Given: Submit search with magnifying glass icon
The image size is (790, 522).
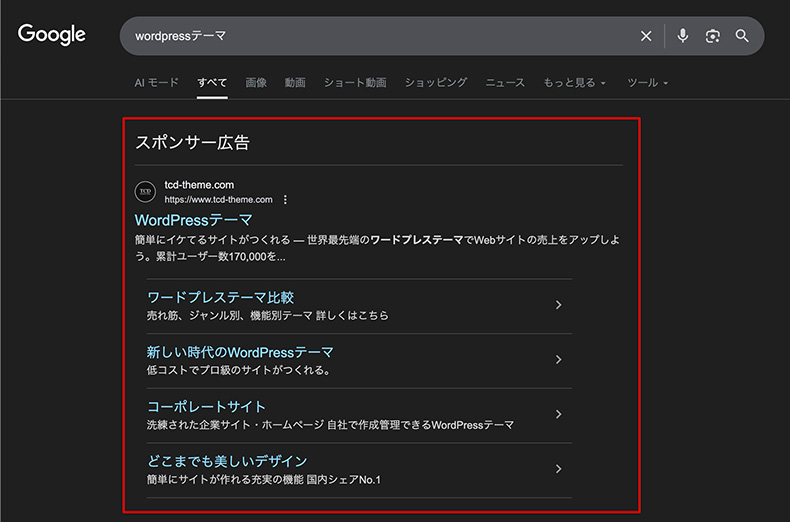Looking at the screenshot, I should [742, 36].
